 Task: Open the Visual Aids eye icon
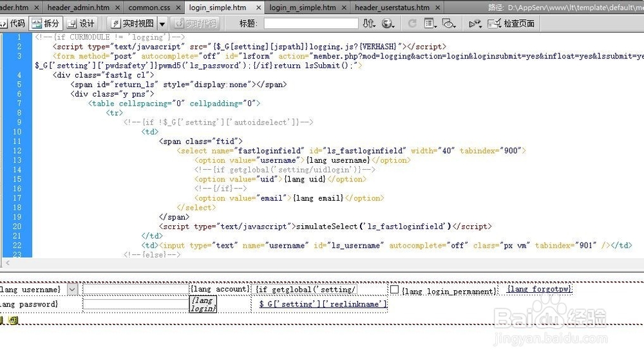point(448,23)
